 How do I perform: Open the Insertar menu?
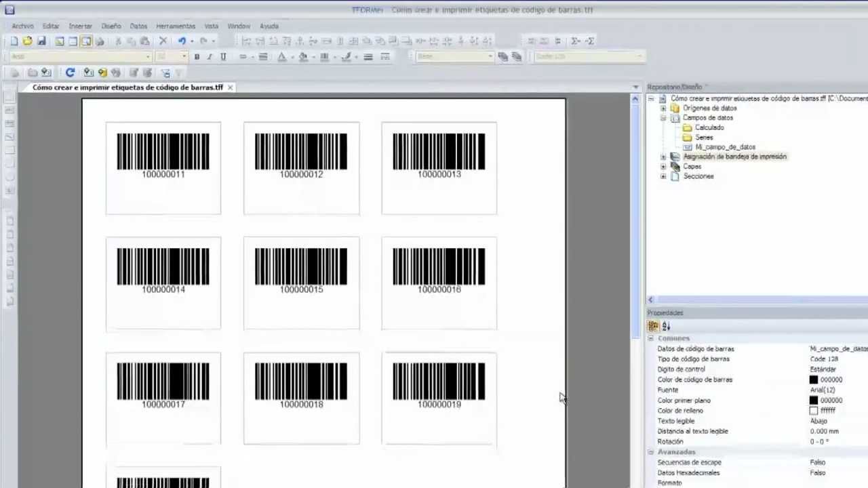(80, 26)
